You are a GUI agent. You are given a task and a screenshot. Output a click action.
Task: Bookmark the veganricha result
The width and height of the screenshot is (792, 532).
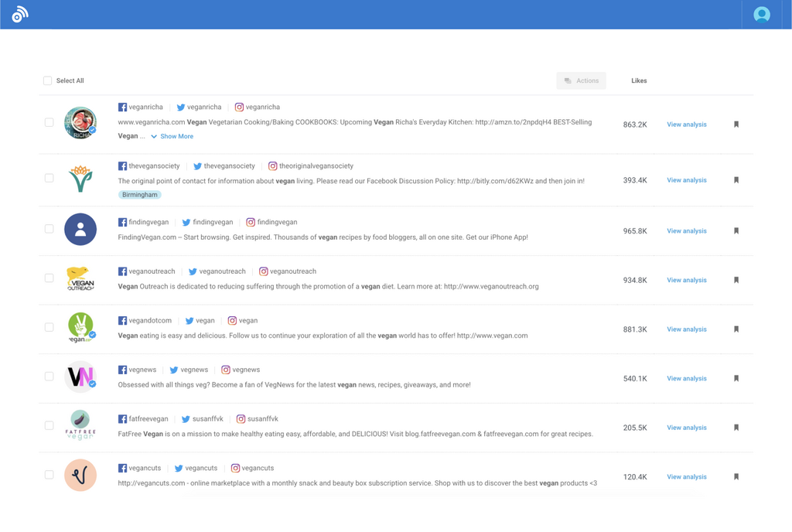(x=736, y=124)
